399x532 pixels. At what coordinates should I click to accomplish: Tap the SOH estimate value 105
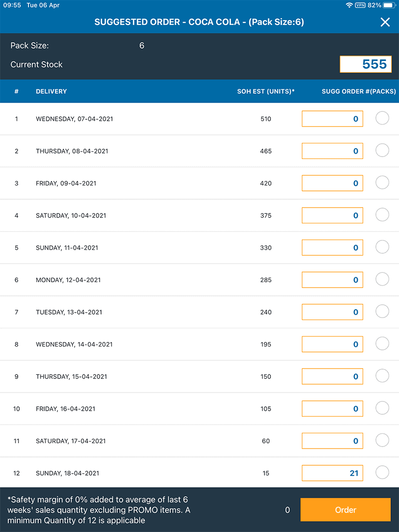pyautogui.click(x=266, y=409)
